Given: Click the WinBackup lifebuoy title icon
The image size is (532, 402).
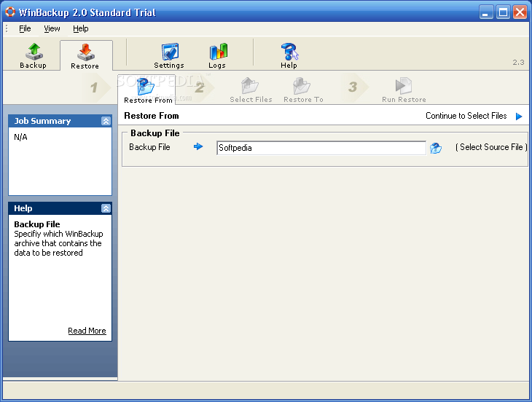Looking at the screenshot, I should pyautogui.click(x=10, y=12).
